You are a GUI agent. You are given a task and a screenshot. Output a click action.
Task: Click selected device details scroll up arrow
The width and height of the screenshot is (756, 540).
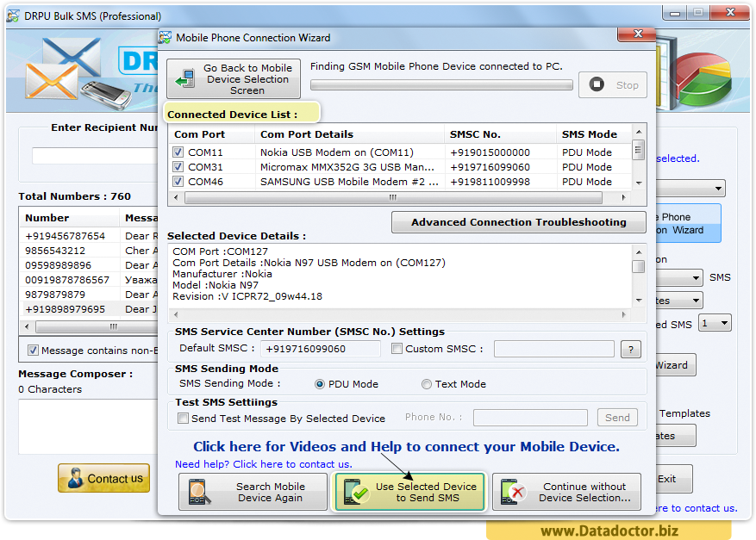(x=639, y=252)
